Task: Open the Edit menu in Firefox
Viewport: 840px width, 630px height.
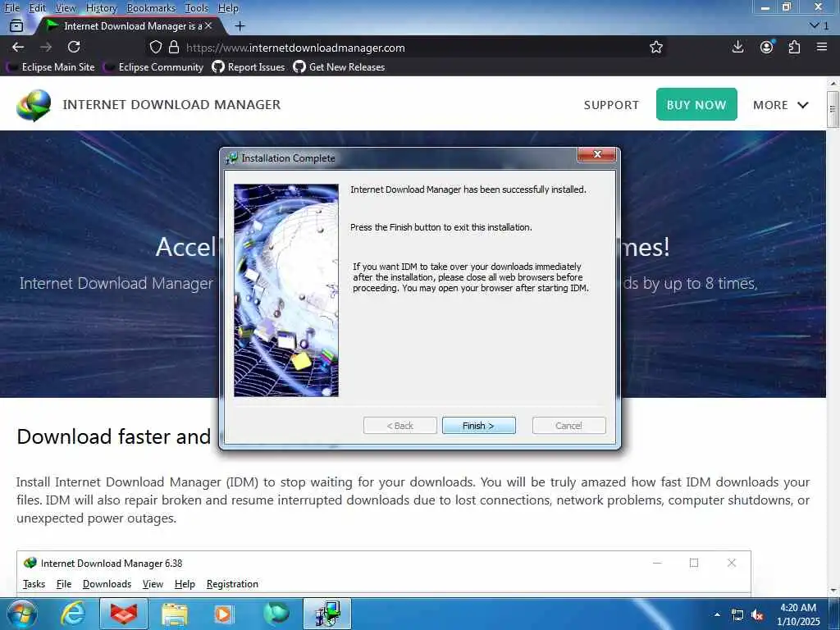Action: [38, 8]
